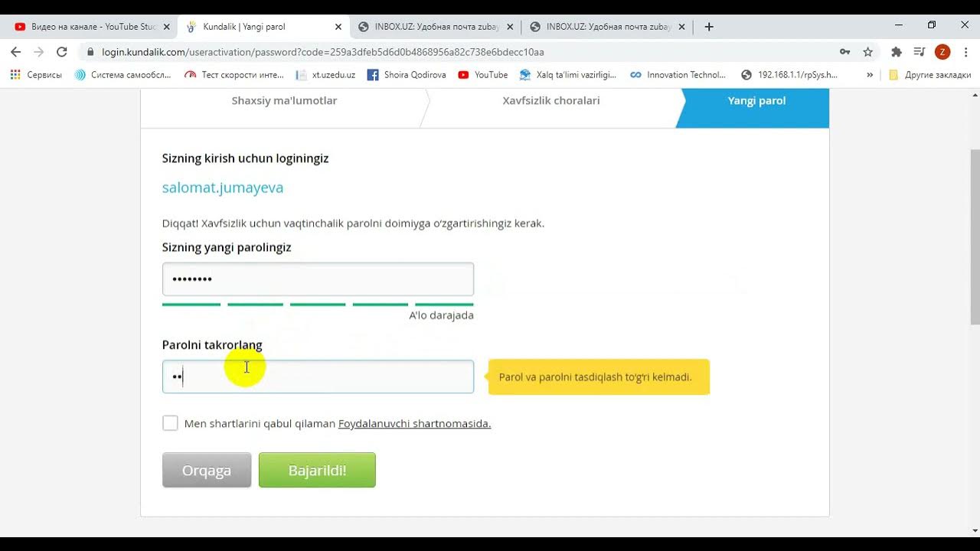Minimize the Chrome window
Image resolution: width=980 pixels, height=551 pixels.
[898, 25]
